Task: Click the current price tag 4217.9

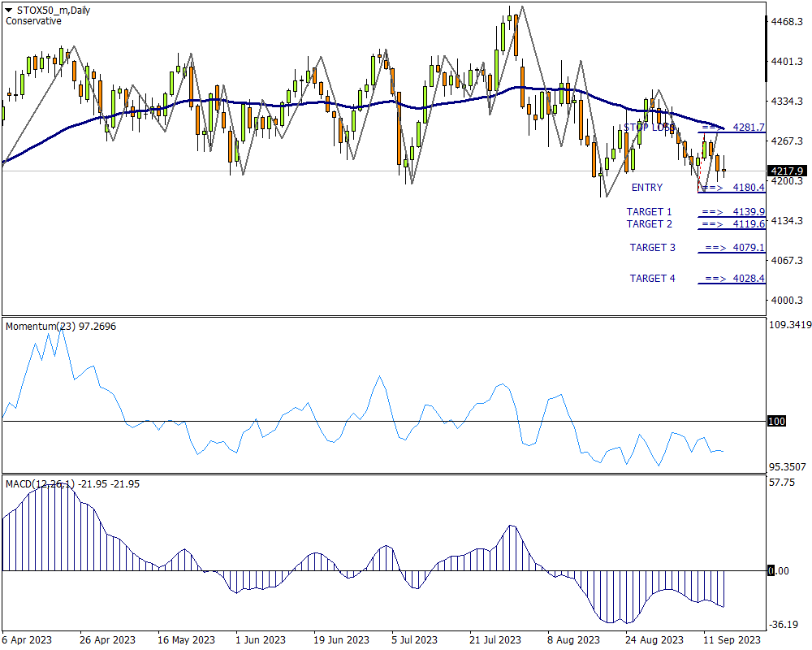Action: tap(785, 171)
